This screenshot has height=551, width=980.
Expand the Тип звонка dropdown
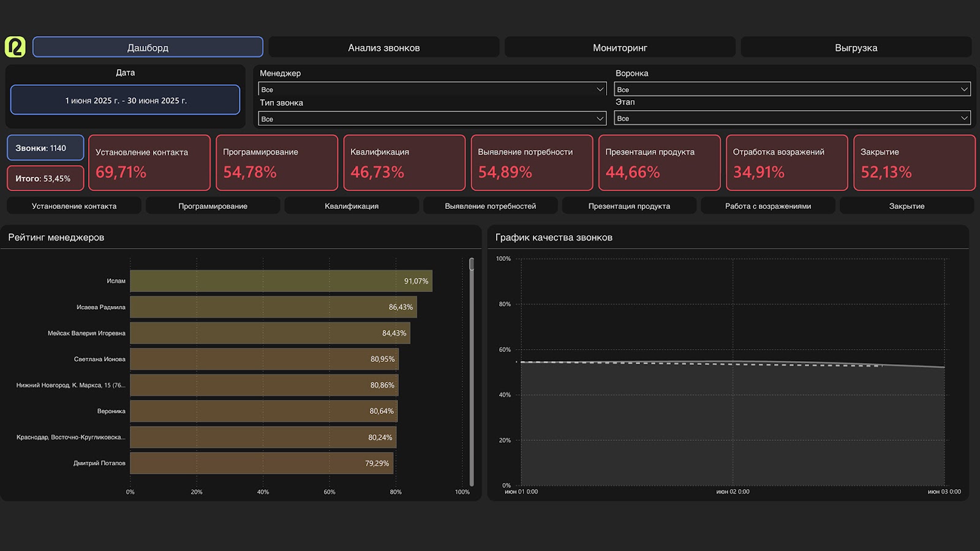coord(432,119)
